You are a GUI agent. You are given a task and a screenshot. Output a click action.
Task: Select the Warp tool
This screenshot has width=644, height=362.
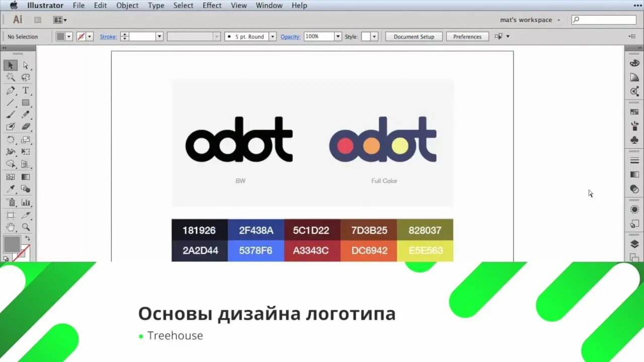coord(11,152)
